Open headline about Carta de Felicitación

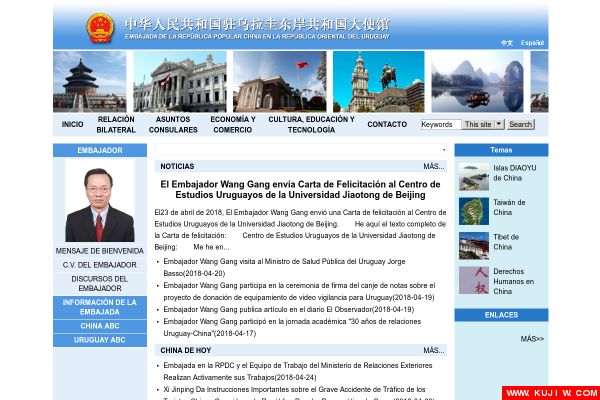(x=300, y=190)
